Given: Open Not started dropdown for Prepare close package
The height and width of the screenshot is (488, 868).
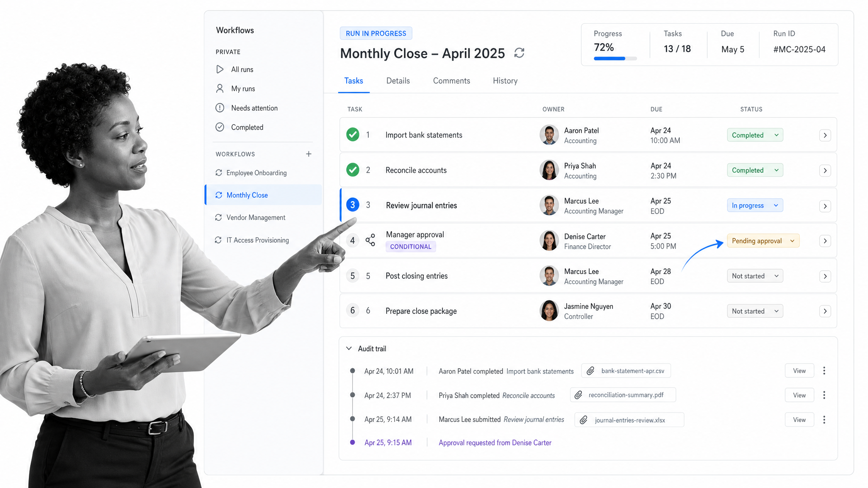Looking at the screenshot, I should (x=755, y=311).
